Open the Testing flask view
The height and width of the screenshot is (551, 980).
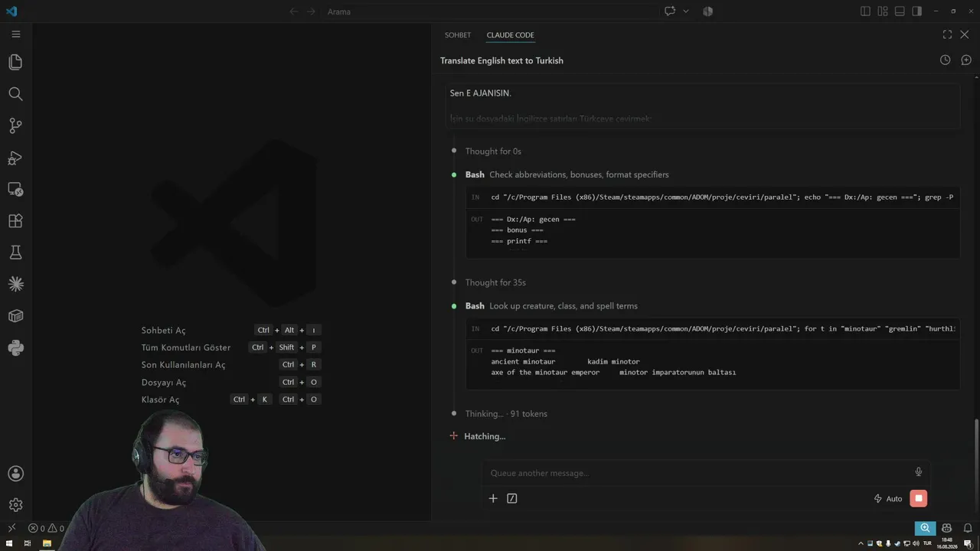tap(15, 253)
